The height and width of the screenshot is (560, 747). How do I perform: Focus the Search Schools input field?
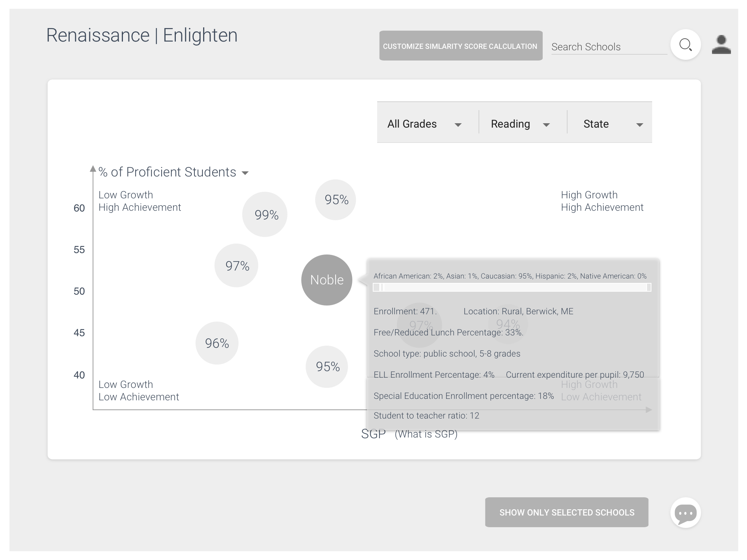[x=609, y=47]
